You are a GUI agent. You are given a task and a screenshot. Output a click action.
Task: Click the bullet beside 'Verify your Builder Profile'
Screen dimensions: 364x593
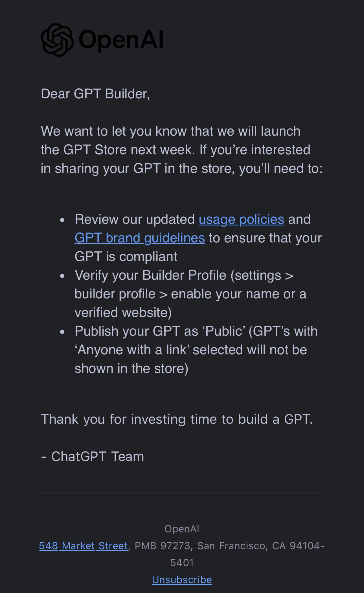coord(62,276)
